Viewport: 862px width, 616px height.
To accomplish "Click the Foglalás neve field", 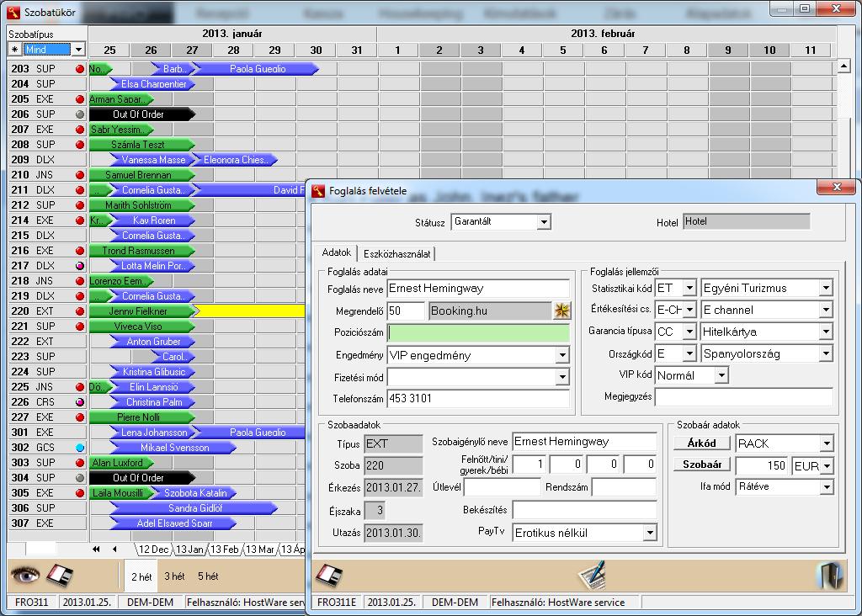I will click(478, 289).
